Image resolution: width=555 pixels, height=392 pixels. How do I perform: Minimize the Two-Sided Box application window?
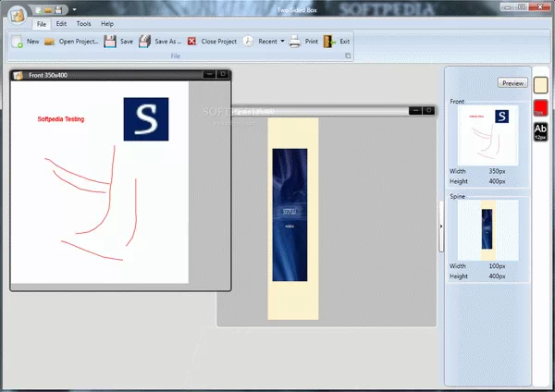click(x=507, y=7)
